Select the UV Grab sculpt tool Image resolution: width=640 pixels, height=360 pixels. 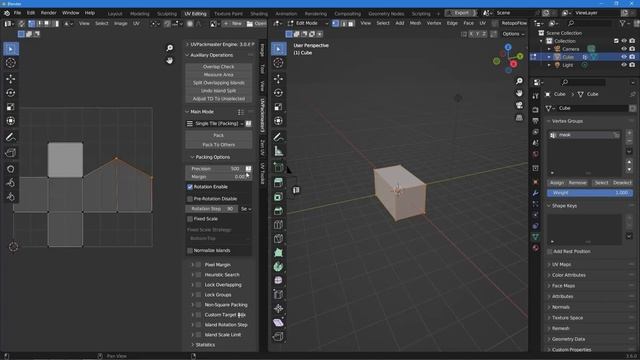pyautogui.click(x=11, y=169)
